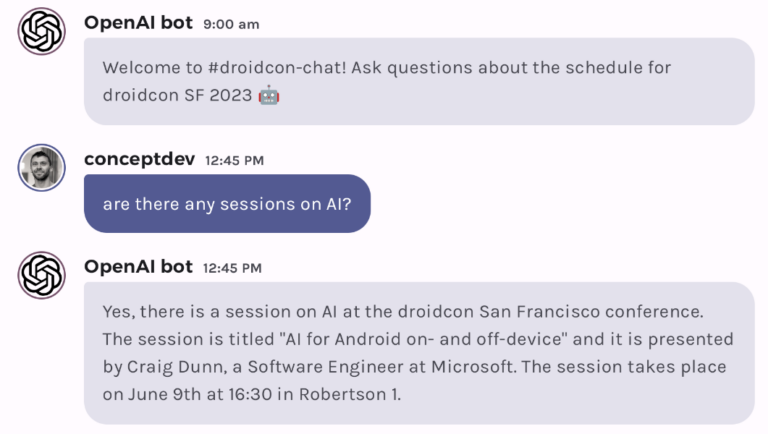The height and width of the screenshot is (434, 768).
Task: Click the 12:45 PM timestamp next to conceptdev
Action: tap(234, 160)
